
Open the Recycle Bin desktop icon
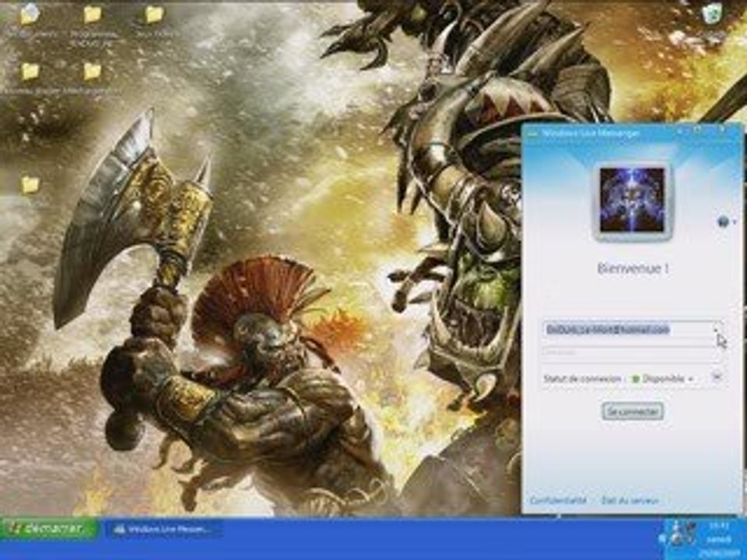[x=712, y=13]
